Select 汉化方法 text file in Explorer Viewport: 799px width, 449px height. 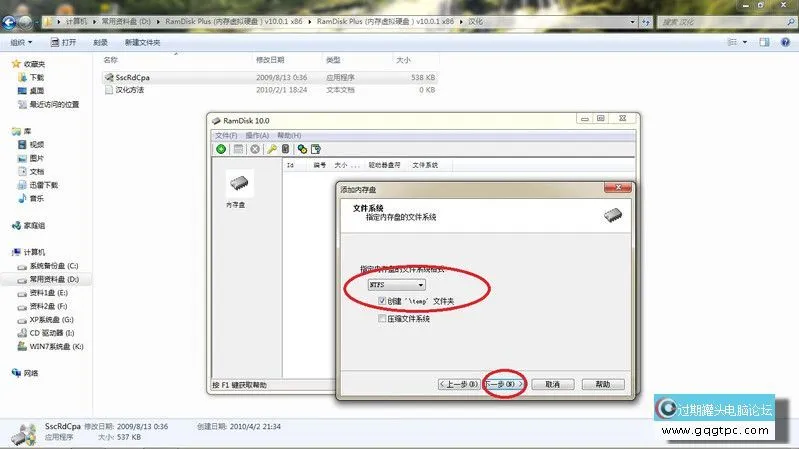[x=270, y=90]
